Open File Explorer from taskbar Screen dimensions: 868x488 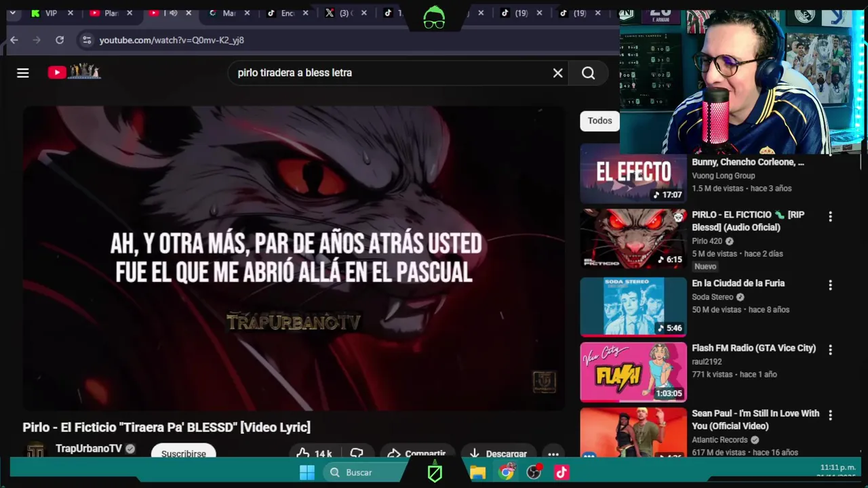(478, 472)
